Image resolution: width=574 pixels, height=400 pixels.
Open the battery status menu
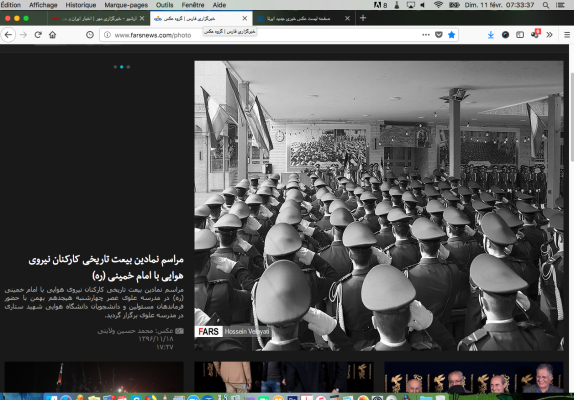(x=454, y=5)
